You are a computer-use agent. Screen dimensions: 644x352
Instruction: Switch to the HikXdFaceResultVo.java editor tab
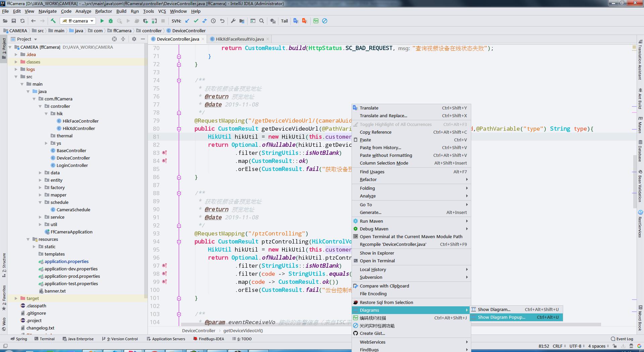click(239, 39)
